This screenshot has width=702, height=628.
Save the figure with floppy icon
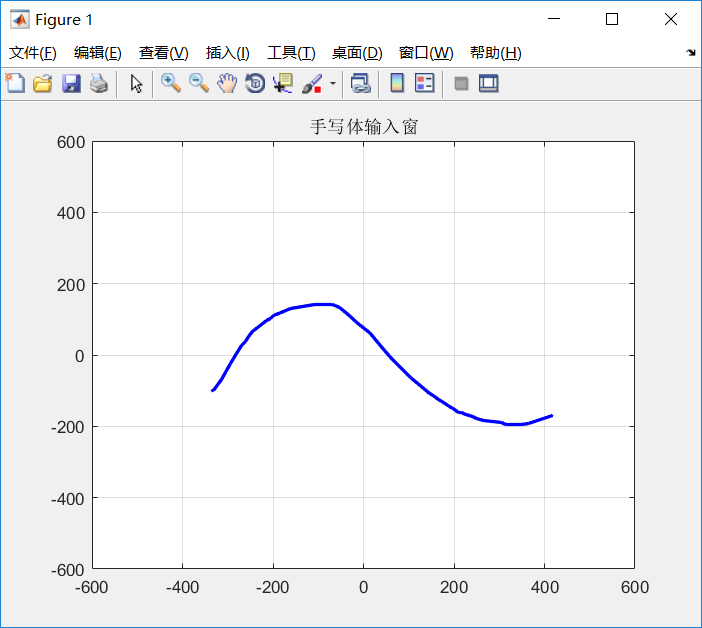click(71, 83)
